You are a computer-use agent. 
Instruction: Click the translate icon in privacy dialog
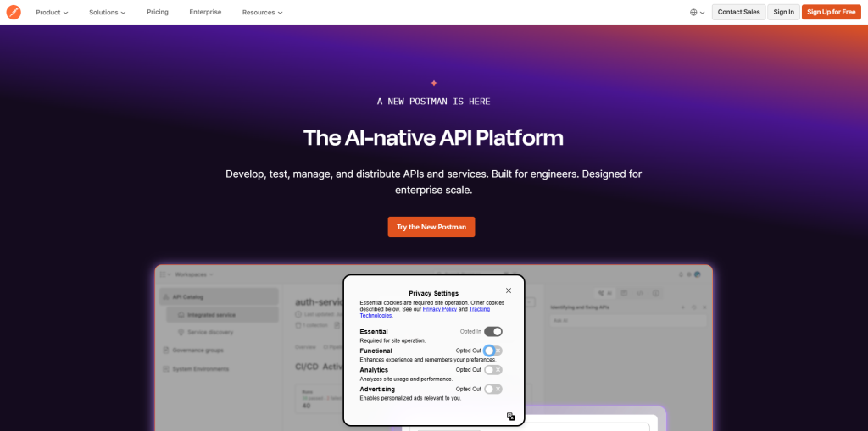click(511, 416)
